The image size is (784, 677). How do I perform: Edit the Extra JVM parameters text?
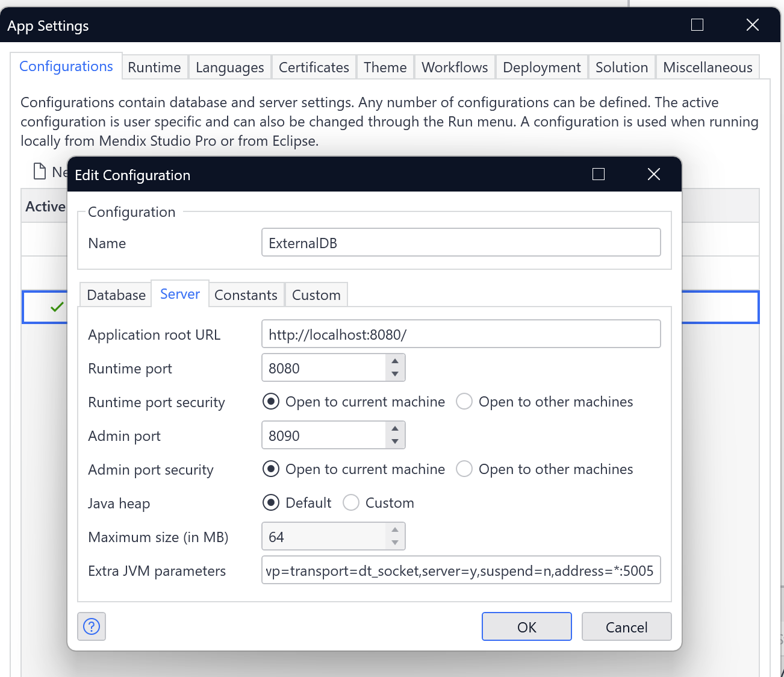pyautogui.click(x=461, y=570)
